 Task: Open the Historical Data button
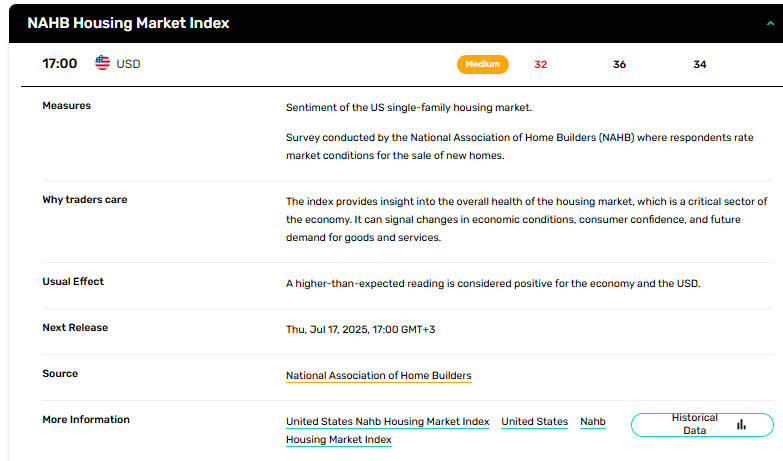click(x=702, y=425)
